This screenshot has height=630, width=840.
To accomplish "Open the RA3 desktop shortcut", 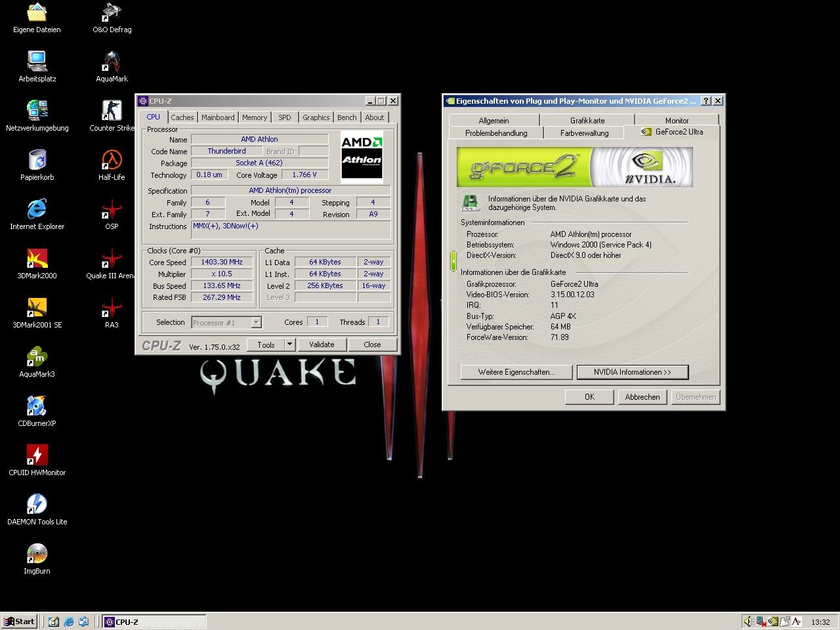I will click(112, 314).
